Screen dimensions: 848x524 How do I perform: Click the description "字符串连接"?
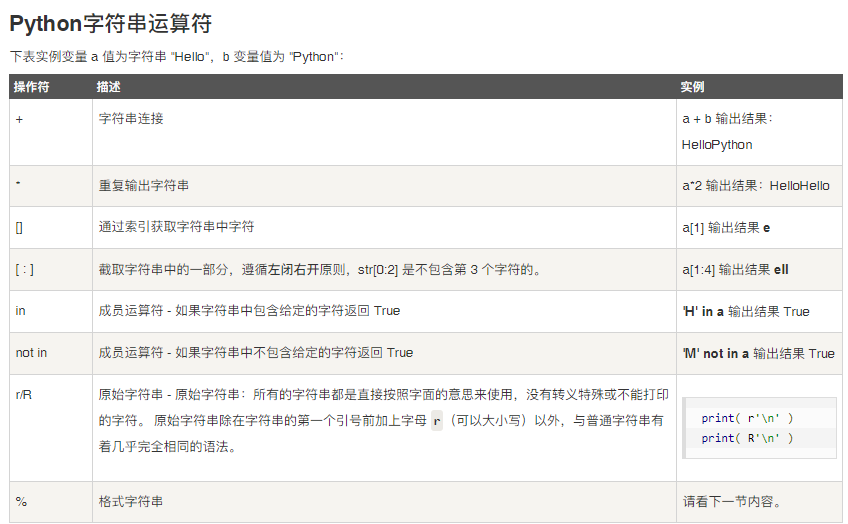pos(131,118)
